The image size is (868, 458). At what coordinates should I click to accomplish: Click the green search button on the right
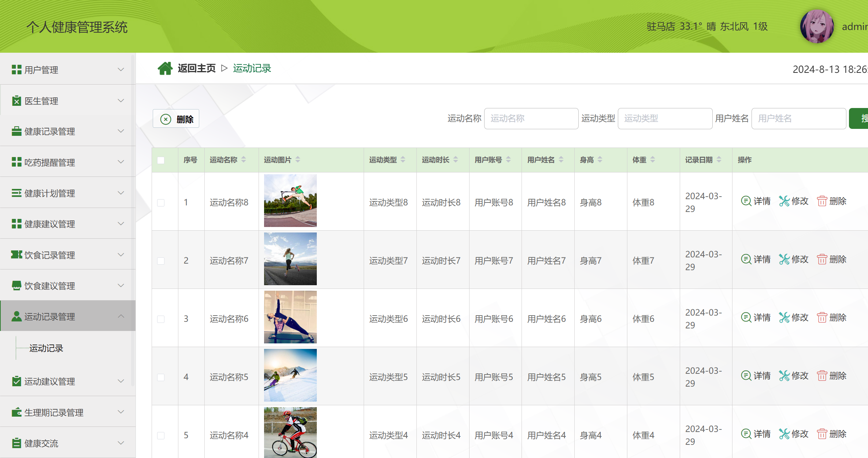tap(860, 118)
